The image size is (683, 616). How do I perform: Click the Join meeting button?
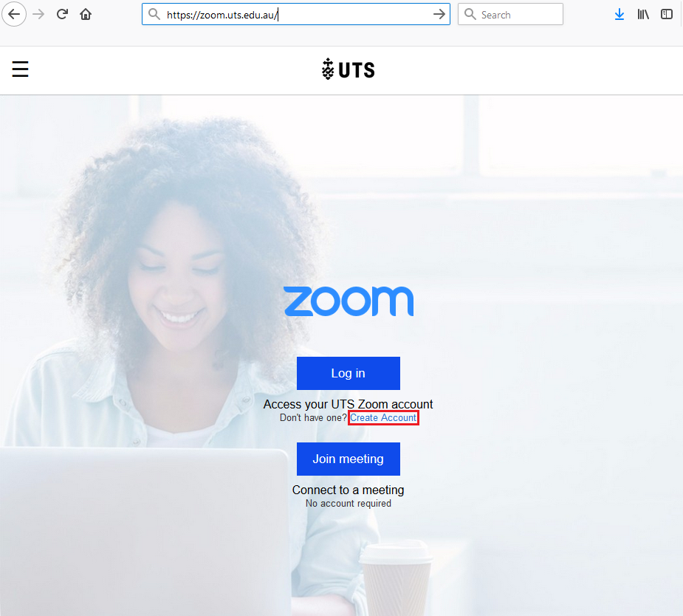[x=349, y=459]
